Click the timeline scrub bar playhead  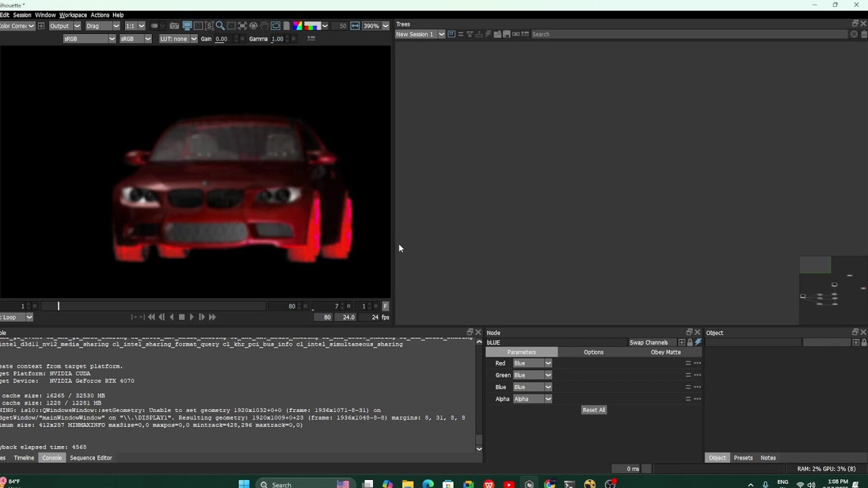(58, 306)
